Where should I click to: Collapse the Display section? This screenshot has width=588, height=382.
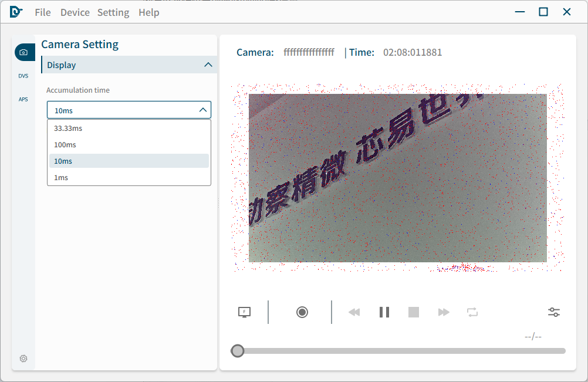point(208,65)
